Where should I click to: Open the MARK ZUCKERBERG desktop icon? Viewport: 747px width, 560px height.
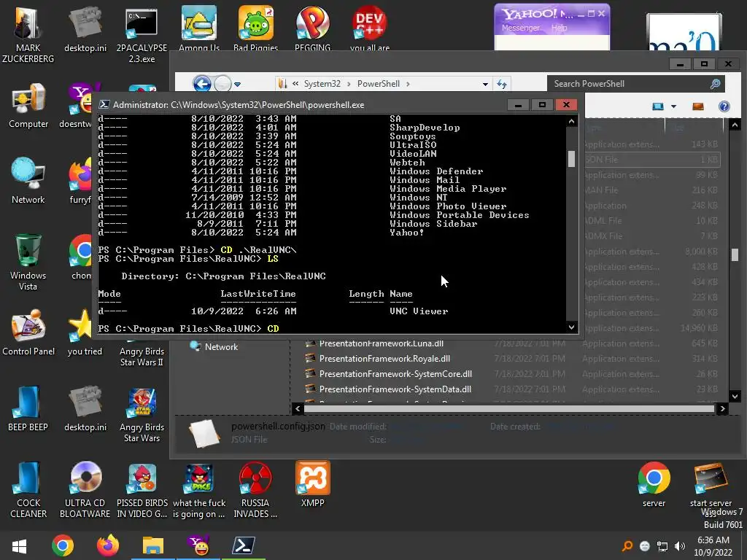point(28,34)
